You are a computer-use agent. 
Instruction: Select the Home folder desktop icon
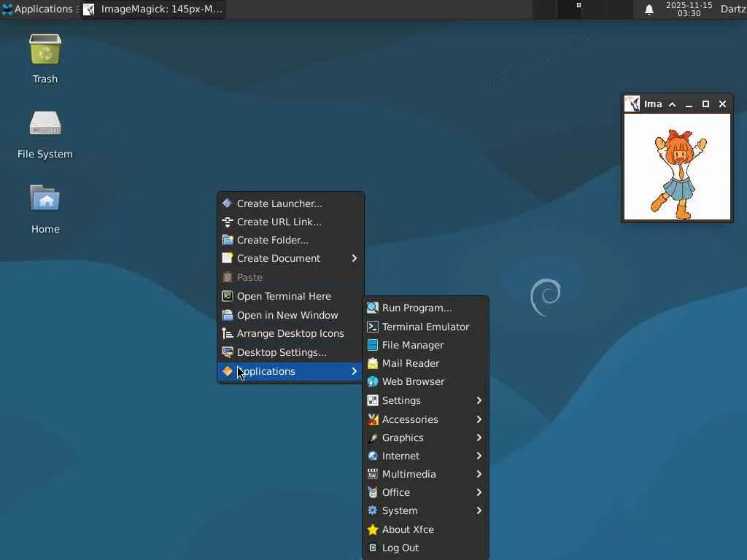coord(45,198)
